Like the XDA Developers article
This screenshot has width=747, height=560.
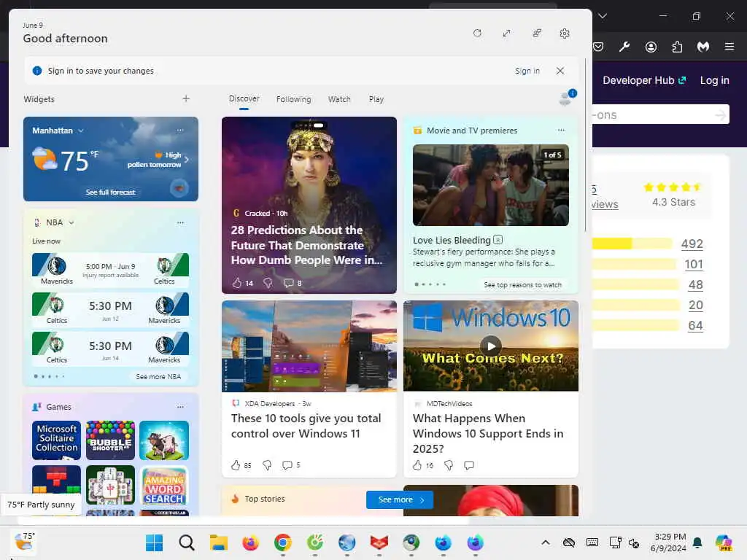[236, 464]
